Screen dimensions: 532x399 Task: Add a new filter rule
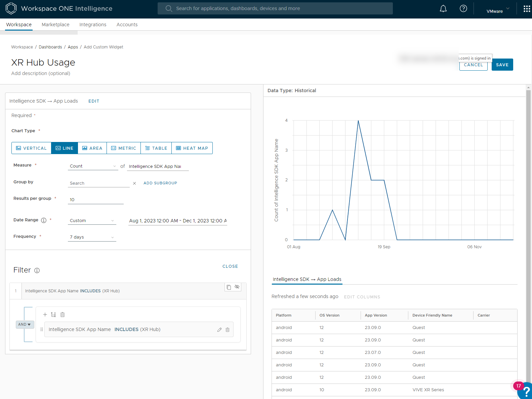(45, 315)
